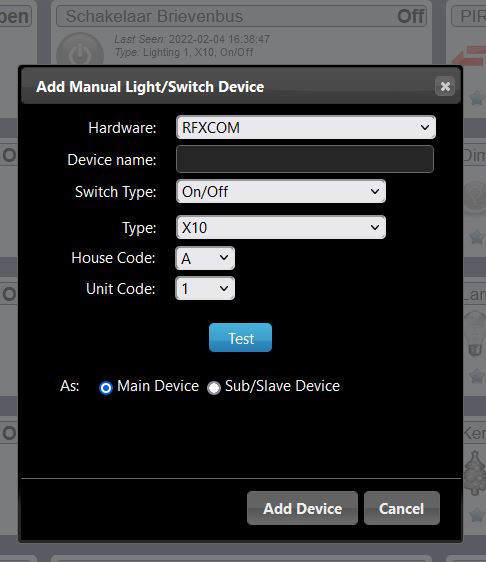486x562 pixels.
Task: Click the red arrows icon next to PIR
Action: coord(470,56)
